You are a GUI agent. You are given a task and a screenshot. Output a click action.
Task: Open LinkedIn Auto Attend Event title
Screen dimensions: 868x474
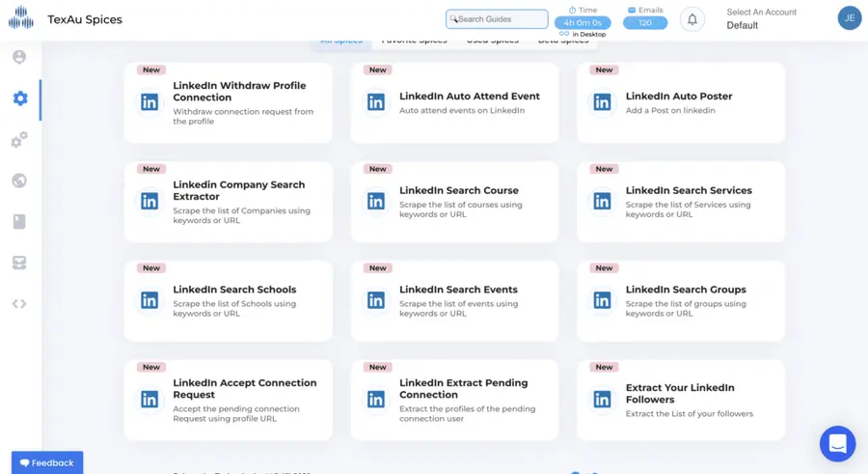[470, 96]
